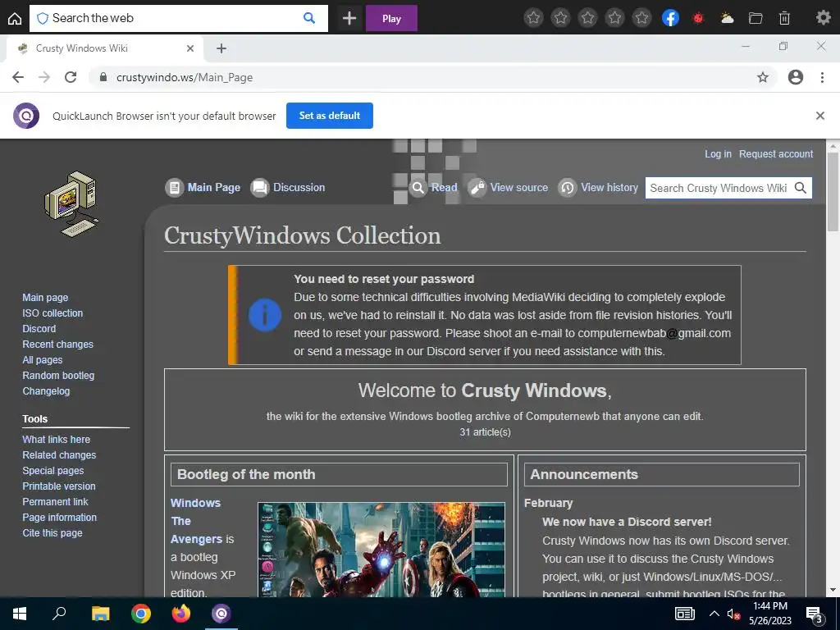840x630 pixels.
Task: Open settings gear in top bar
Action: click(x=823, y=18)
